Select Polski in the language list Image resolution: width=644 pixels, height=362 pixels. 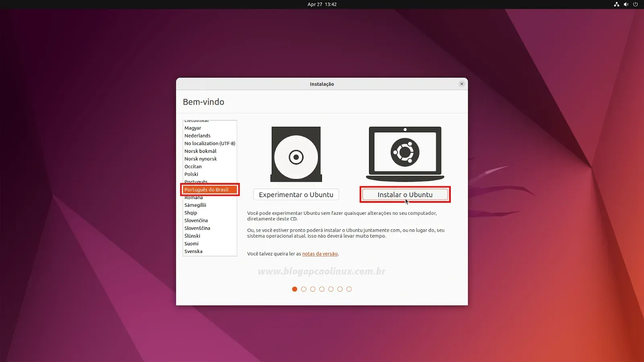coord(210,174)
